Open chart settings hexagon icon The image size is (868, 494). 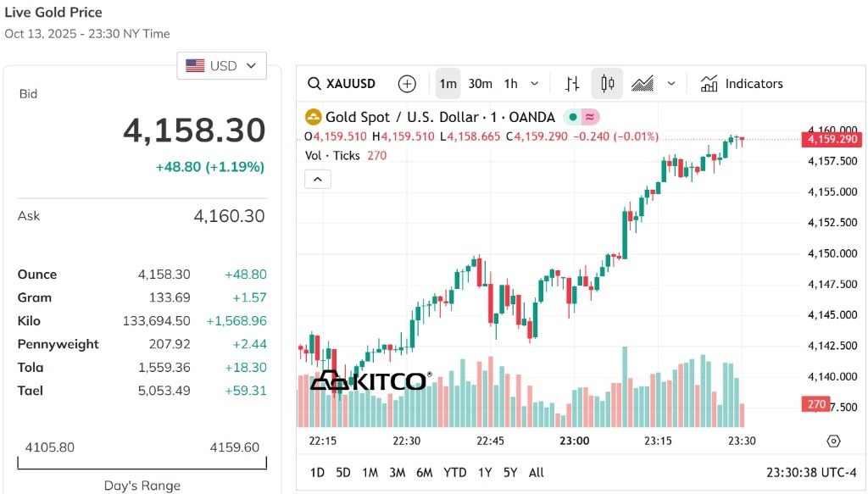(833, 441)
